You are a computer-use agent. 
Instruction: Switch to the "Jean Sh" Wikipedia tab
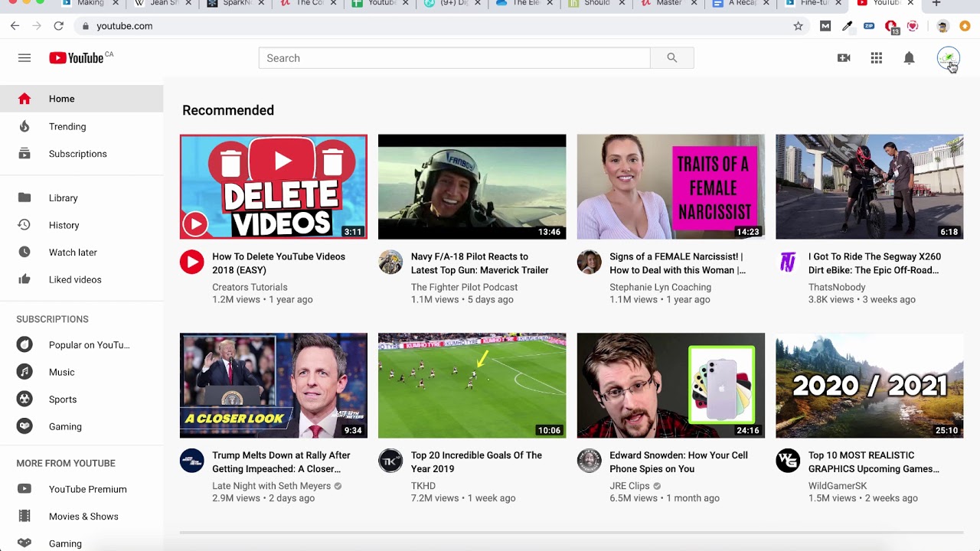pos(162,4)
